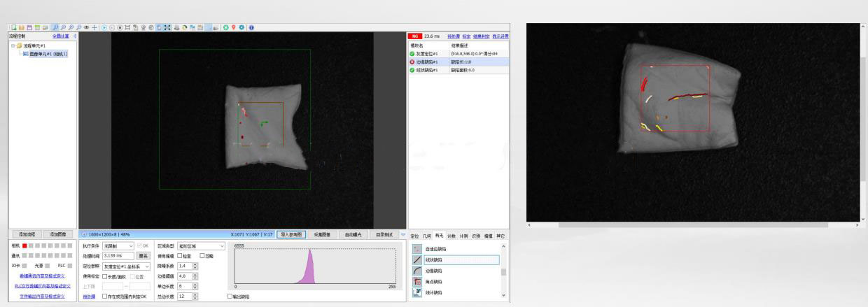Adjust the 总边长度 spinner arrows
This screenshot has width=868, height=307.
click(x=195, y=297)
